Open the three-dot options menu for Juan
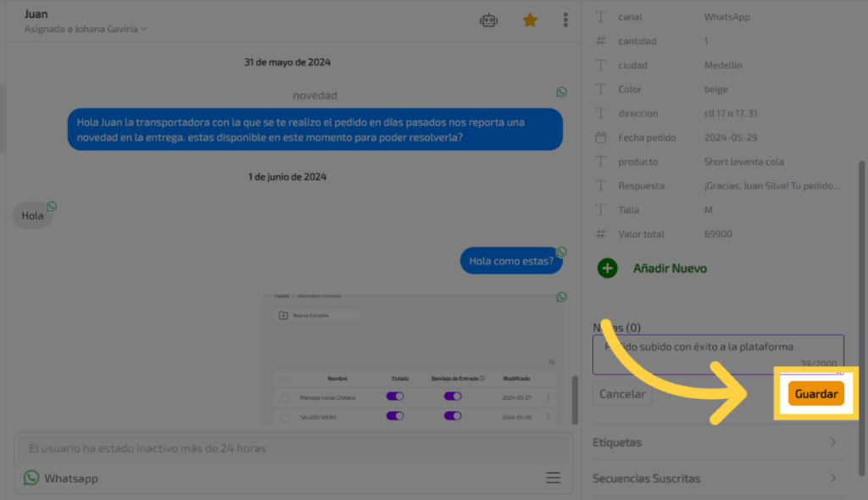Image resolution: width=868 pixels, height=500 pixels. (x=566, y=20)
